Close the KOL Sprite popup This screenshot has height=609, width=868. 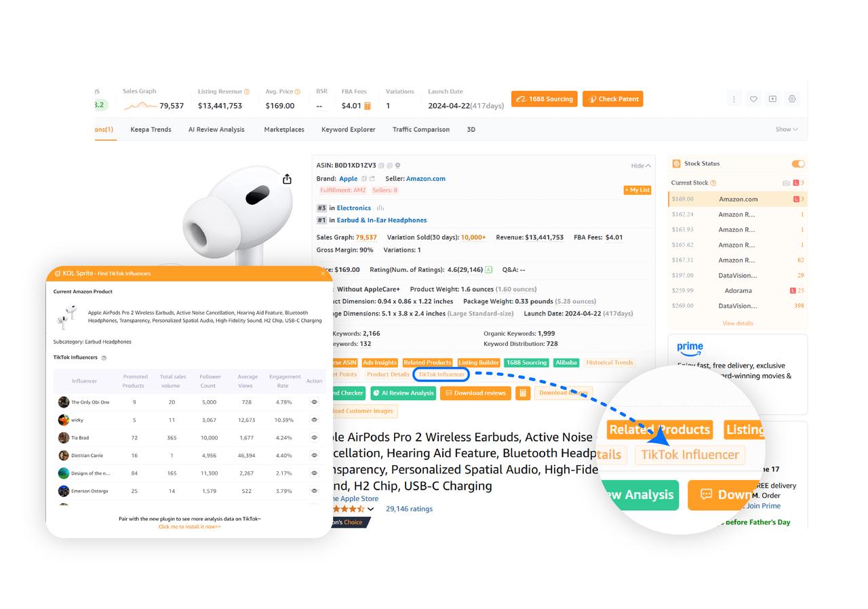(x=323, y=273)
